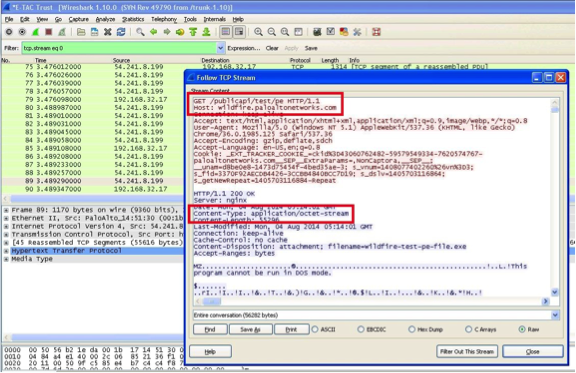
Task: Click stream content vertical scrollbar down arrow
Action: pos(555,292)
